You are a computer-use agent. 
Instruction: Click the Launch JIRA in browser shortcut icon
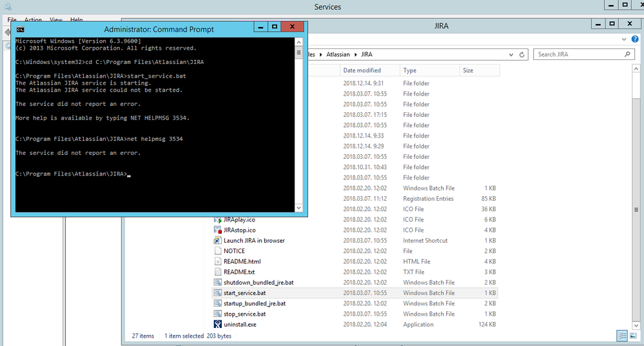pos(218,241)
